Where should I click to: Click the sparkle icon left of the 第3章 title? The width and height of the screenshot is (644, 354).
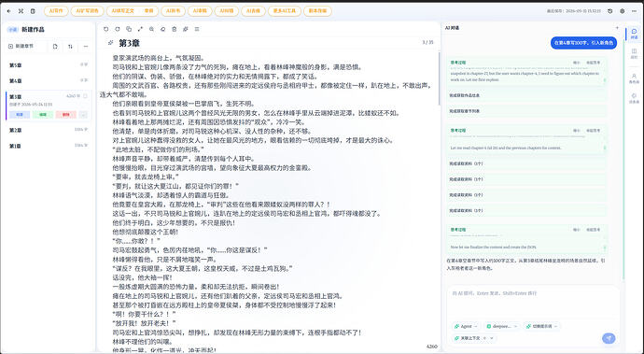click(110, 42)
